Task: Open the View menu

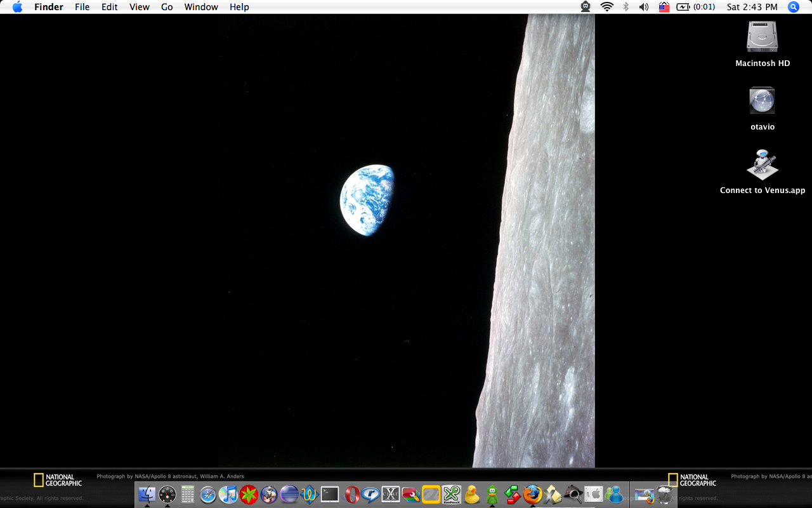Action: 140,7
